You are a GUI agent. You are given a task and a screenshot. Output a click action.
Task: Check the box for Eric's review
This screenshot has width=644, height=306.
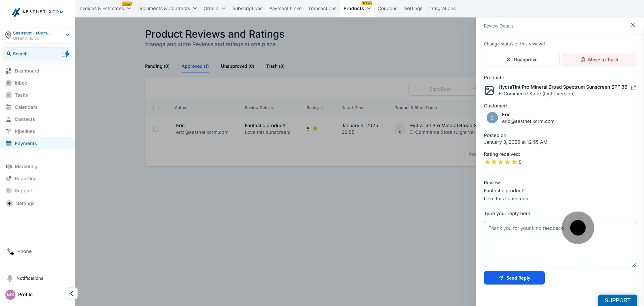tap(156, 129)
